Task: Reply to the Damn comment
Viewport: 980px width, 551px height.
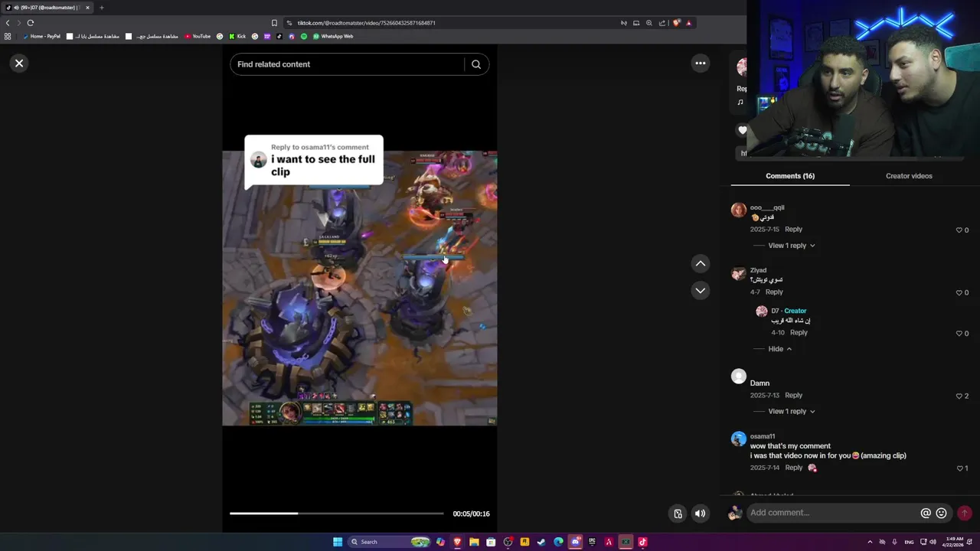Action: tap(793, 396)
